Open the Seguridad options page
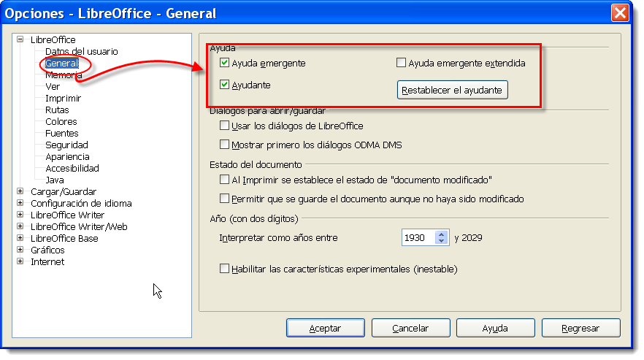 (x=66, y=145)
